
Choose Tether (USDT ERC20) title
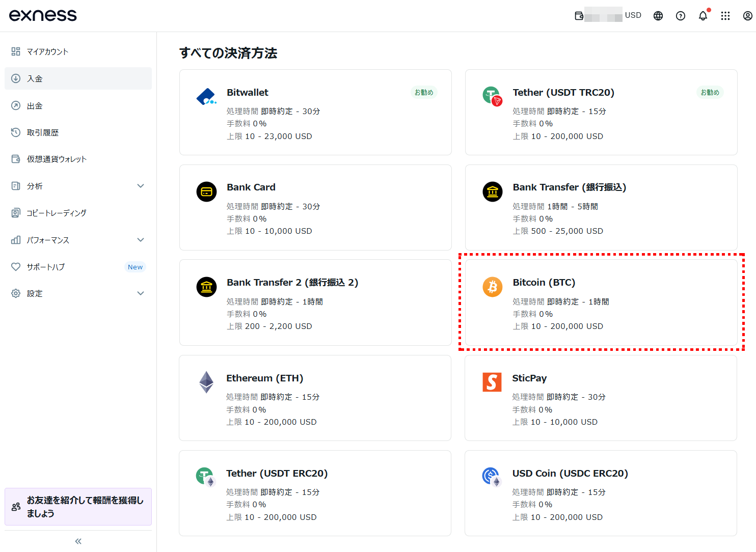tap(277, 473)
